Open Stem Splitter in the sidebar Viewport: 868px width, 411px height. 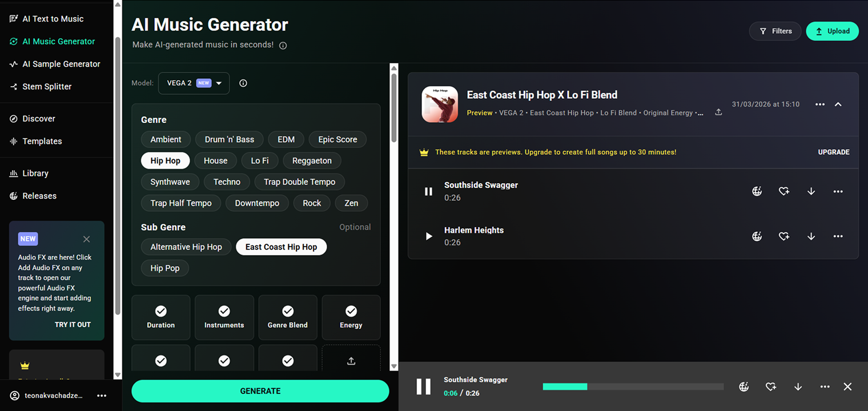(41, 87)
